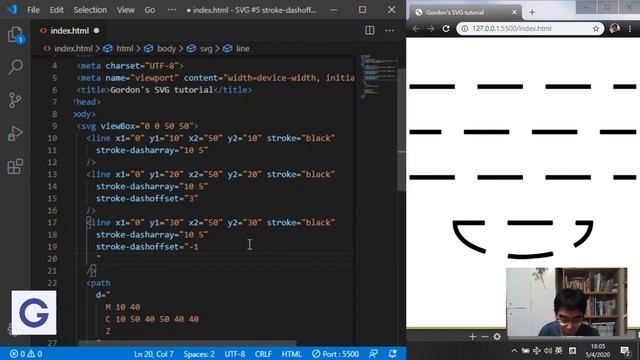
Task: Open the File menu
Action: tap(33, 10)
